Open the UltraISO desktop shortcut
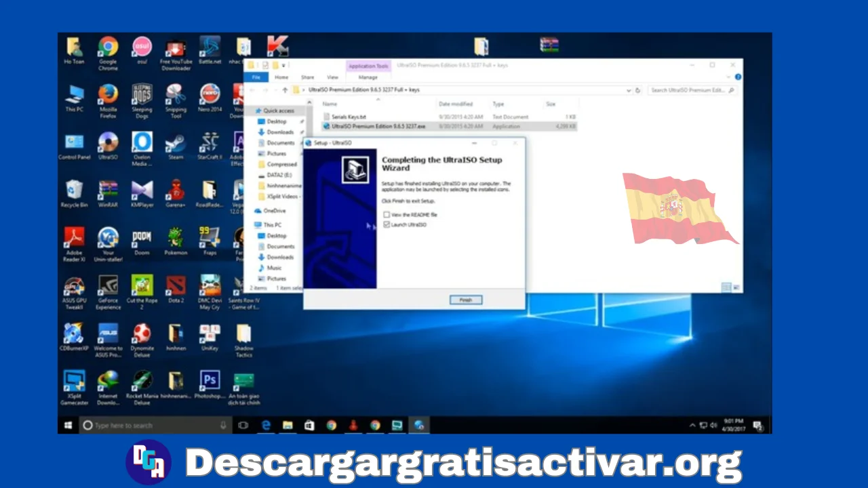The width and height of the screenshot is (868, 488). coord(108,146)
